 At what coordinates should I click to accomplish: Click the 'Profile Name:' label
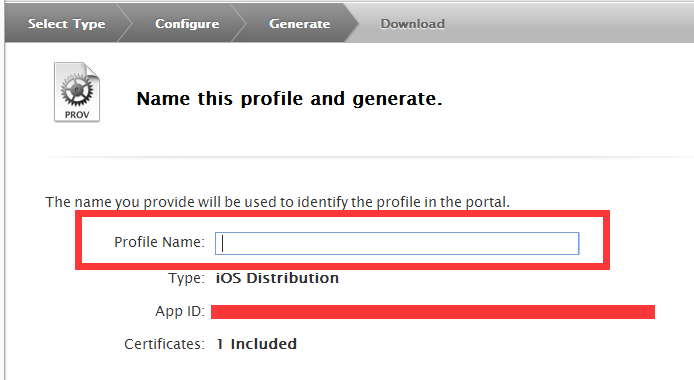(x=159, y=242)
